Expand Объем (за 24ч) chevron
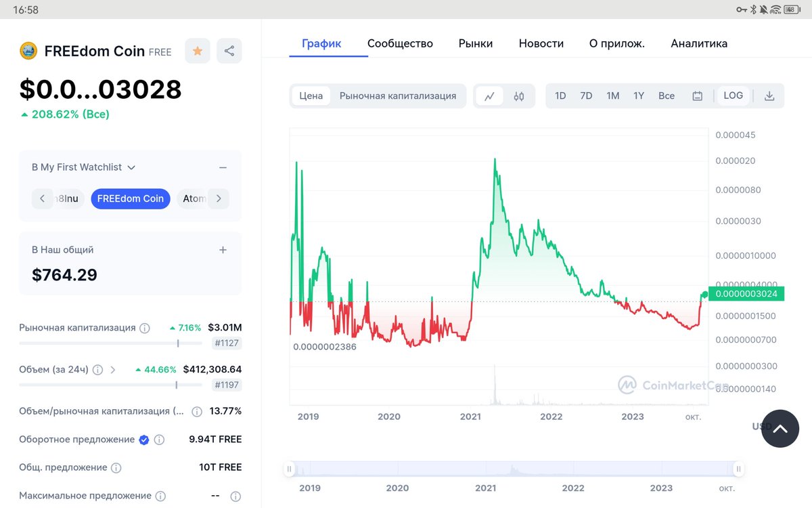The image size is (812, 508). coord(113,370)
